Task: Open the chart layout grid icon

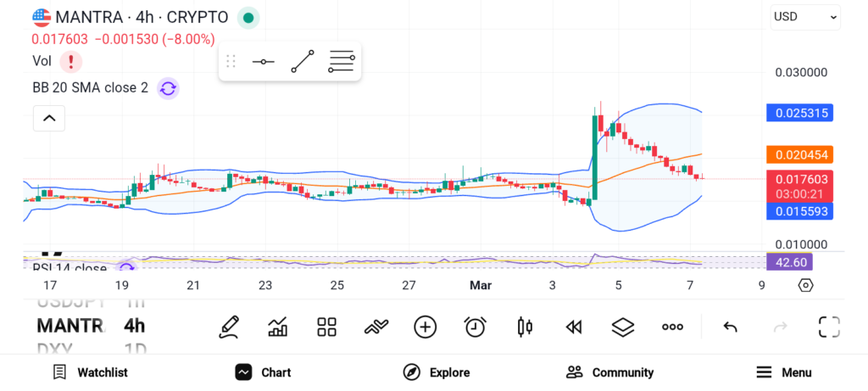Action: 326,327
